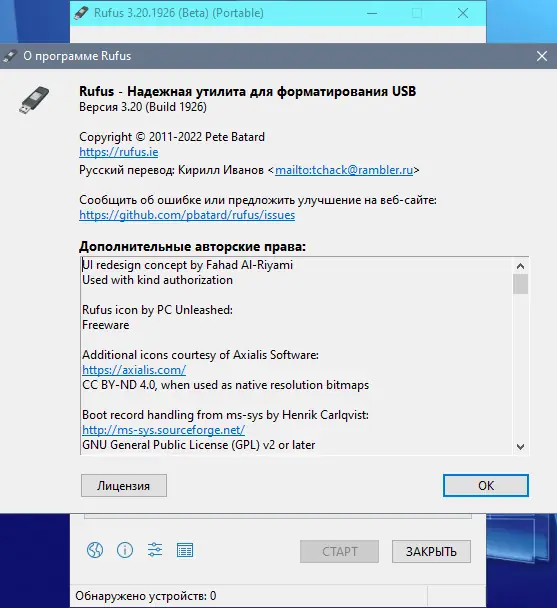Click the status "Обнаружено устройств: 0"
The height and width of the screenshot is (608, 557).
point(146,596)
